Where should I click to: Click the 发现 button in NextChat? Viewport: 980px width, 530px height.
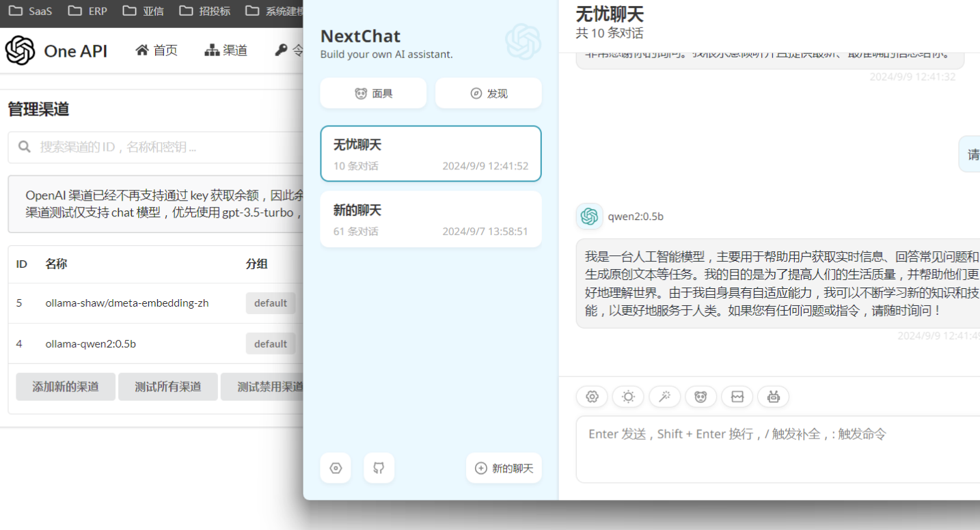(489, 93)
